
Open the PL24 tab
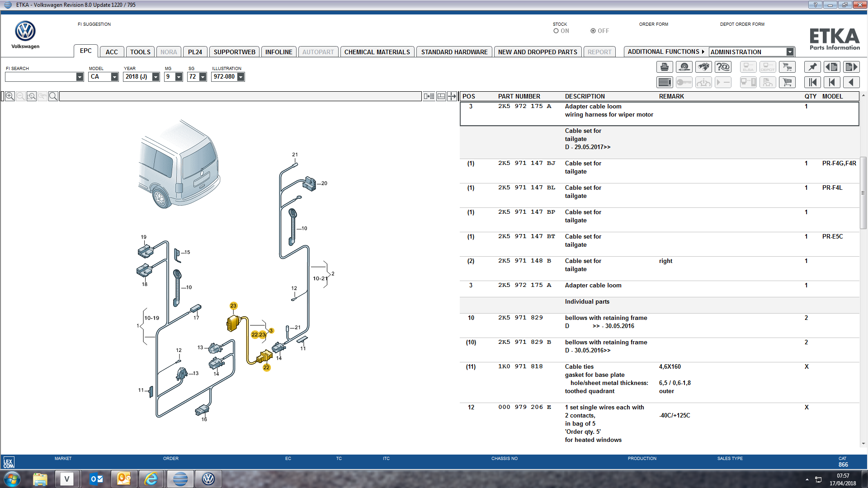point(195,52)
